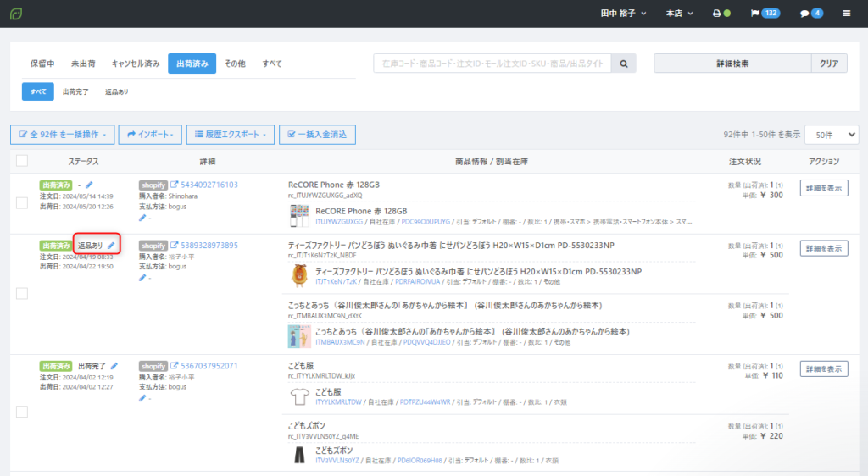The width and height of the screenshot is (868, 476).
Task: Open the 50件 page size dropdown
Action: (832, 134)
